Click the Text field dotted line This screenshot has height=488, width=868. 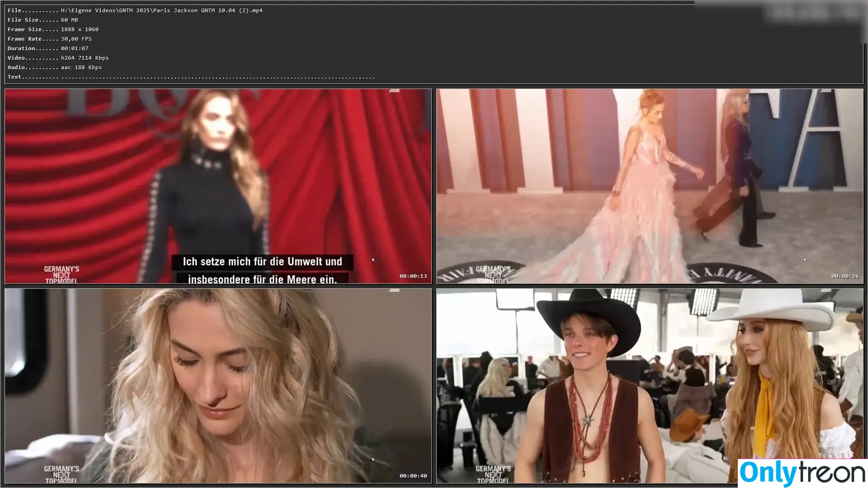[218, 77]
